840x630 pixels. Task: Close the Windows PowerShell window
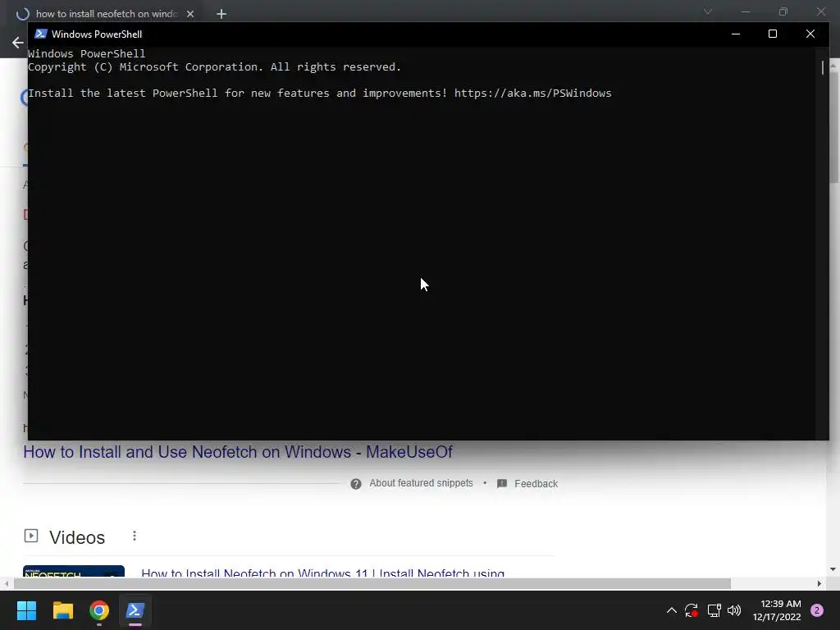810,34
